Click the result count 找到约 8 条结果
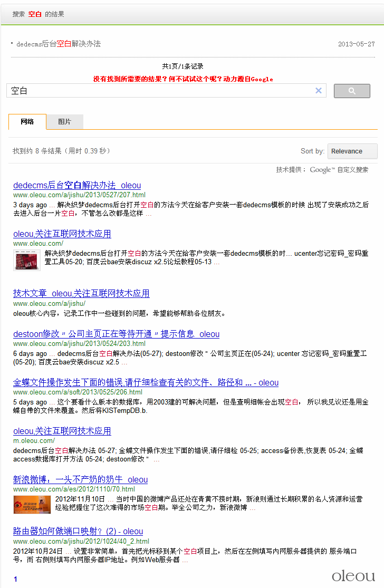Viewport: 384px width, 588px height. point(62,151)
